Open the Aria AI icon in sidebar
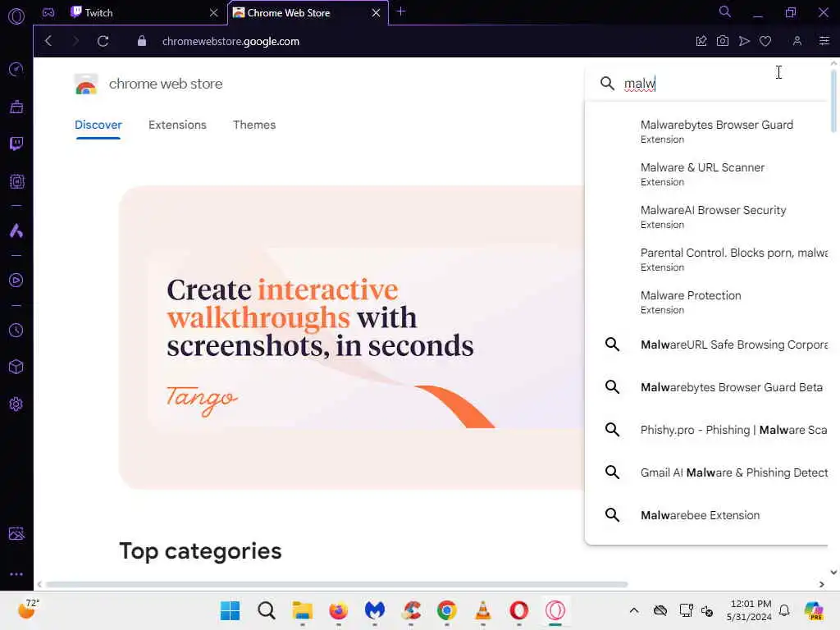The height and width of the screenshot is (630, 840). coord(16,231)
